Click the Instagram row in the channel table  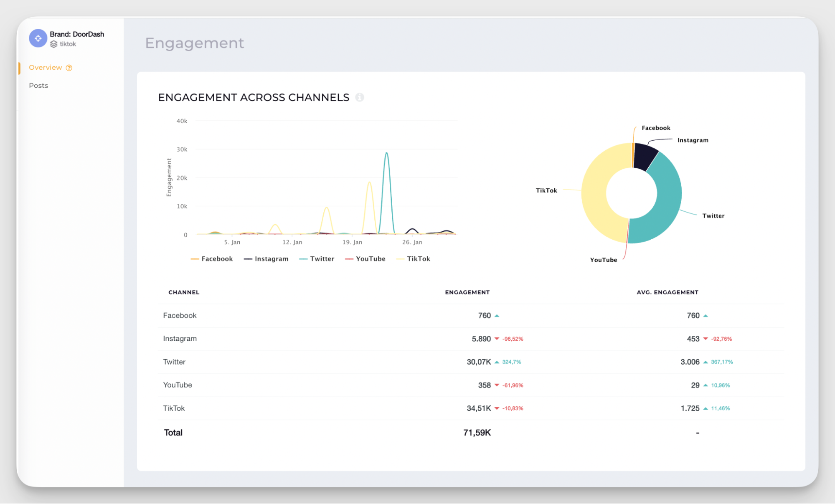[180, 339]
